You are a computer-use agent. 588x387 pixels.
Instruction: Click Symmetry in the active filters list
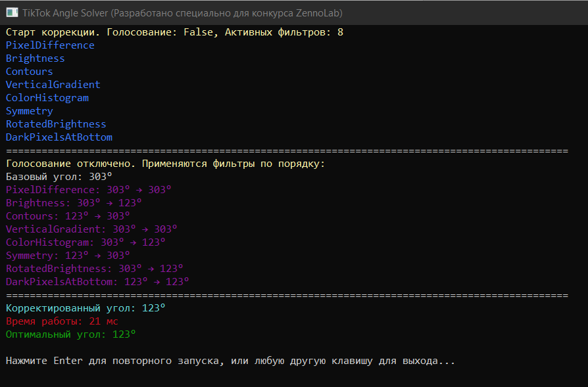(30, 111)
